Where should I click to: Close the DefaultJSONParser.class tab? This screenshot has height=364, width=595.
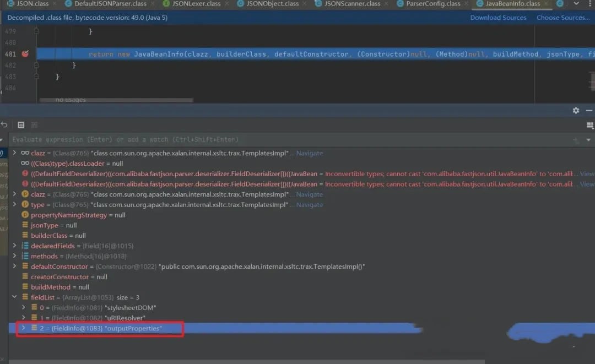(x=153, y=3)
